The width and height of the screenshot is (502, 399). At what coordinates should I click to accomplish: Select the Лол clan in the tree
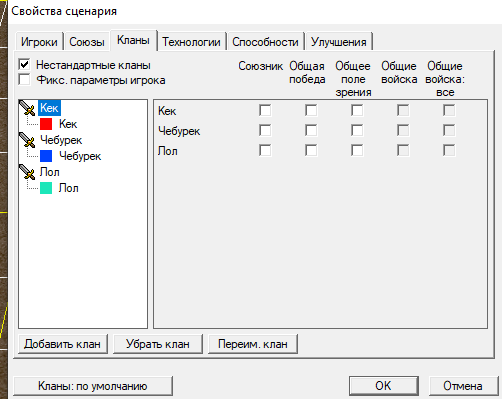pyautogui.click(x=50, y=172)
